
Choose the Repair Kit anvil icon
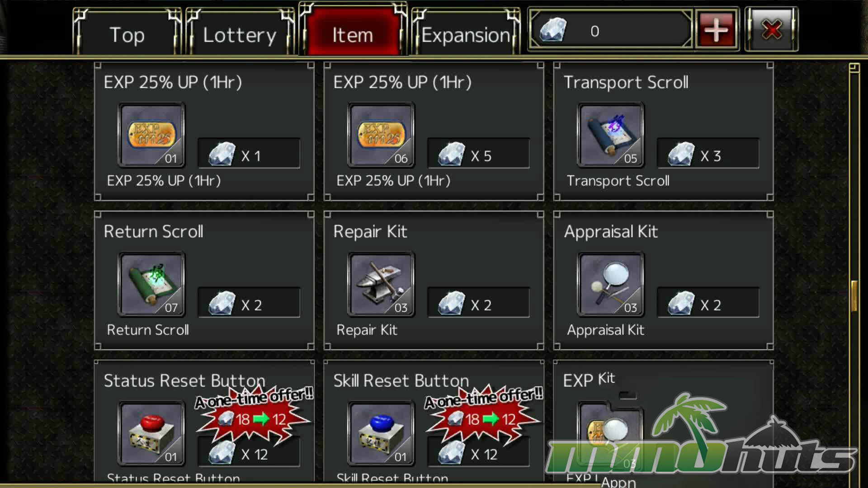[381, 284]
